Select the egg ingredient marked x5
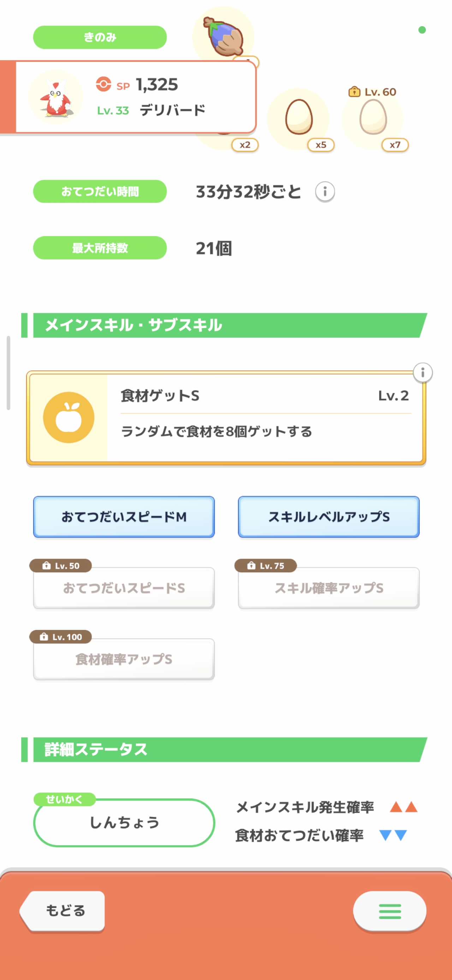 click(x=299, y=118)
